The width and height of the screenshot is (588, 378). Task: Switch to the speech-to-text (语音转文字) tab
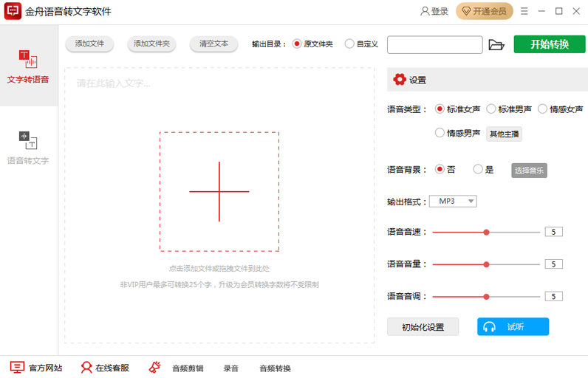28,147
